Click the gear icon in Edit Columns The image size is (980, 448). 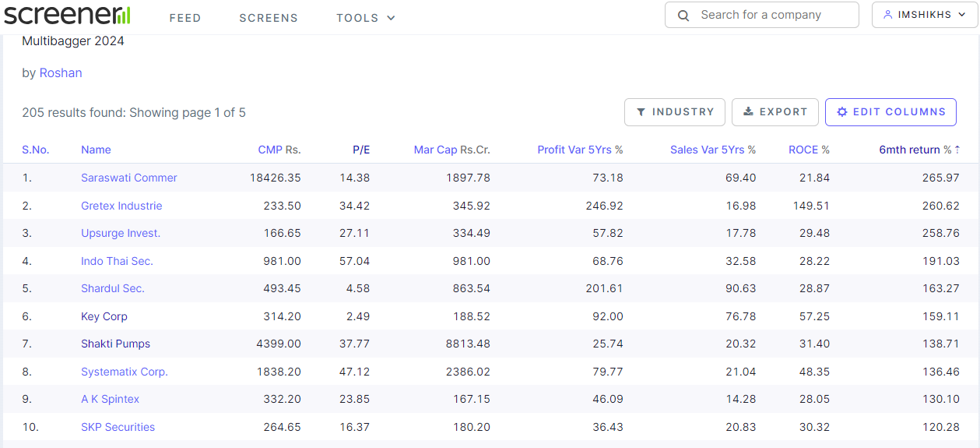[841, 112]
